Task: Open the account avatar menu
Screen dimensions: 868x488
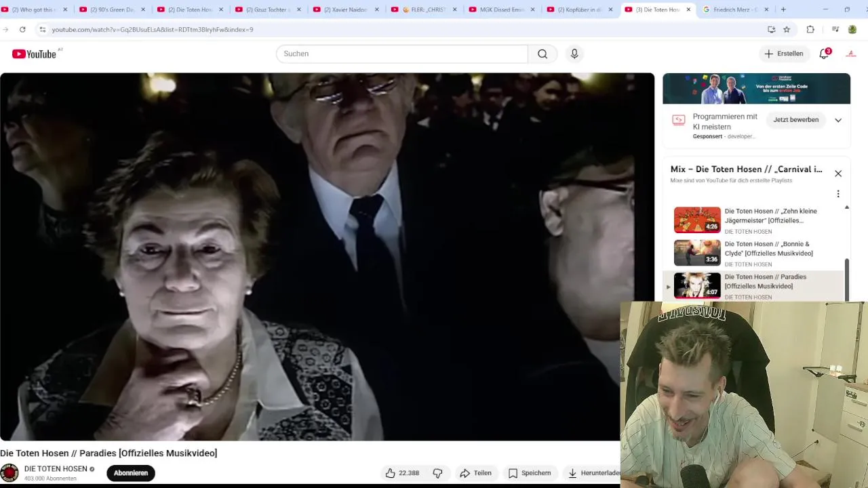Action: click(x=851, y=54)
